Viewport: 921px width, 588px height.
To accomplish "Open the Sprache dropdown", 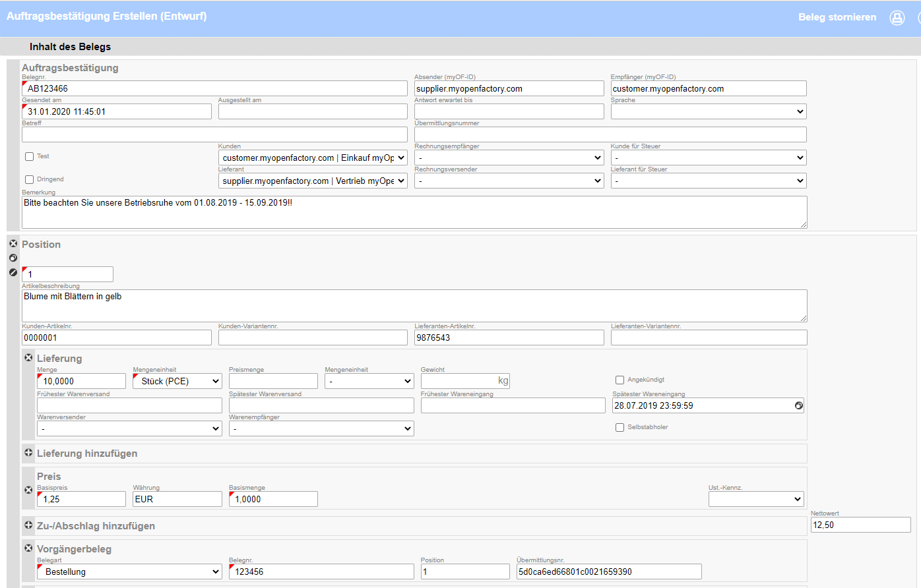I will 709,111.
